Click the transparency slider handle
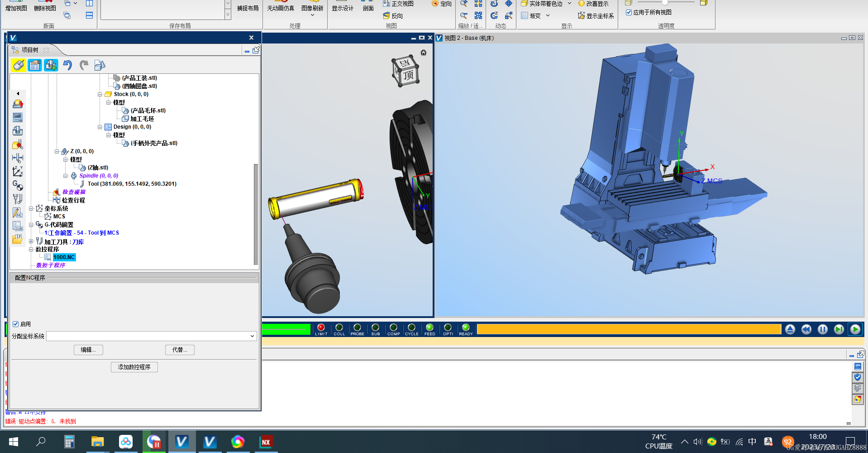This screenshot has height=453, width=868. pos(665,2)
